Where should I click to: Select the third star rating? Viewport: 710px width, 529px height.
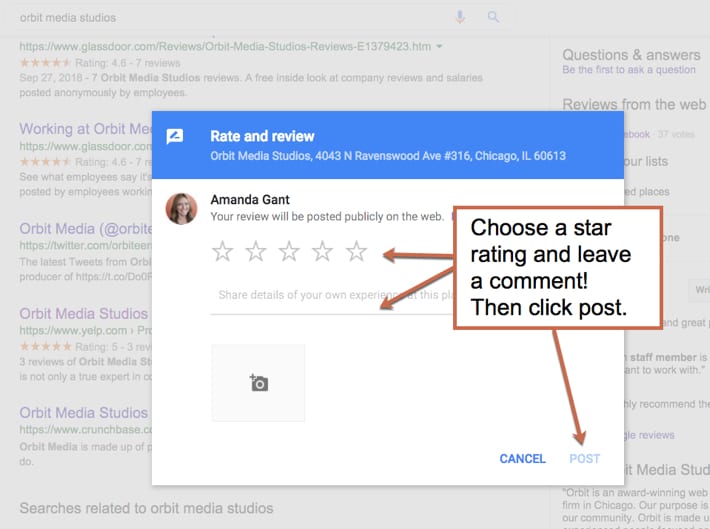click(289, 251)
